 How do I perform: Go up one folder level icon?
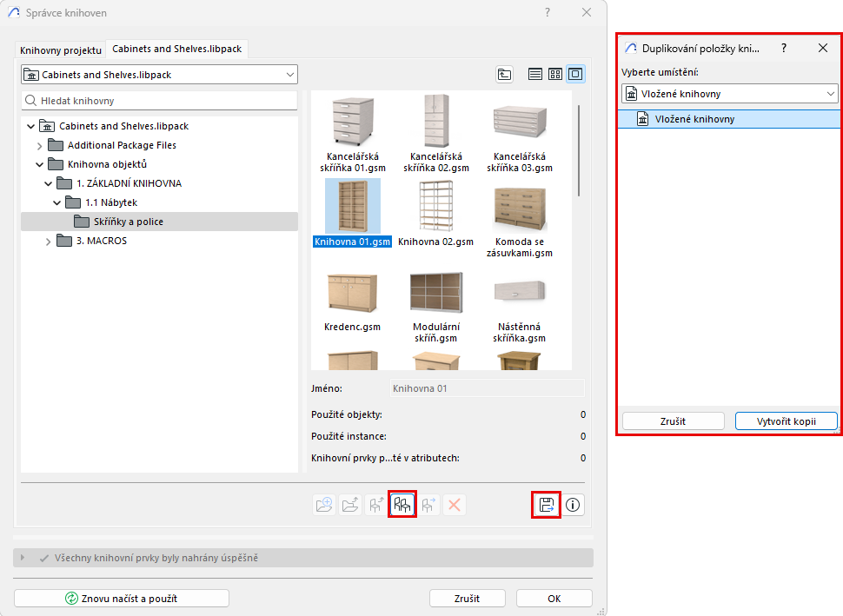[504, 74]
